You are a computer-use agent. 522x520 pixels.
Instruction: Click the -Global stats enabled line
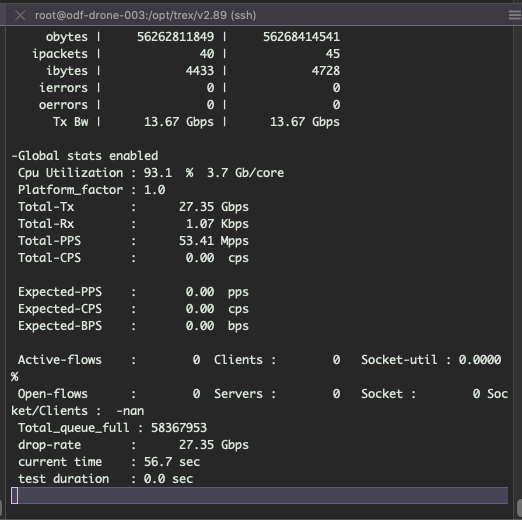(85, 156)
